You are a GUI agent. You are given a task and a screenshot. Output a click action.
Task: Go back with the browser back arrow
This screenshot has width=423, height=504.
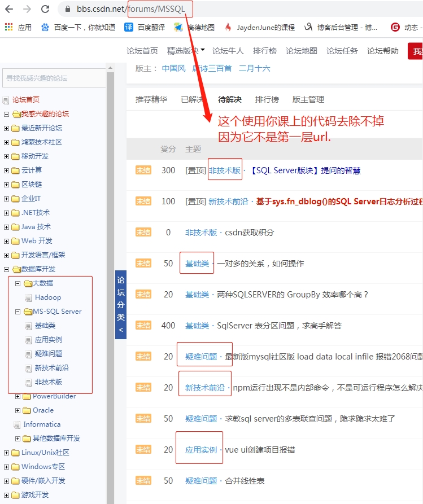click(x=9, y=8)
